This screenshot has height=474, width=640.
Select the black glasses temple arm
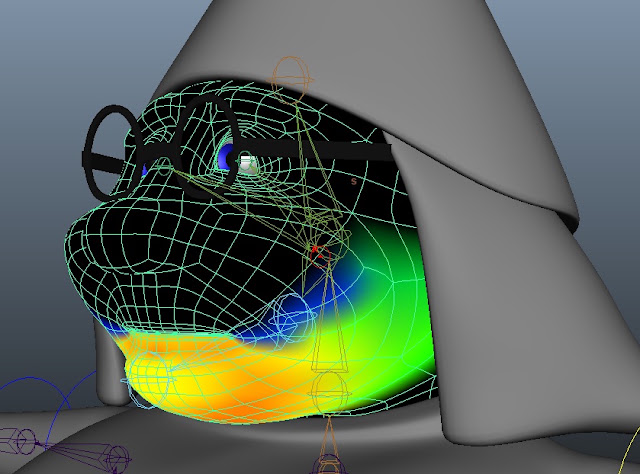click(x=314, y=149)
